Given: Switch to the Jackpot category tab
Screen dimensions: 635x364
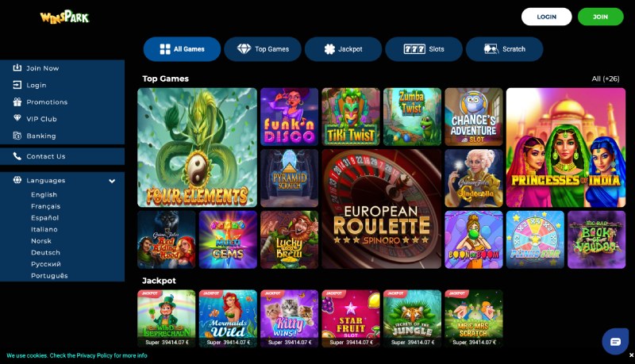Looking at the screenshot, I should point(343,49).
